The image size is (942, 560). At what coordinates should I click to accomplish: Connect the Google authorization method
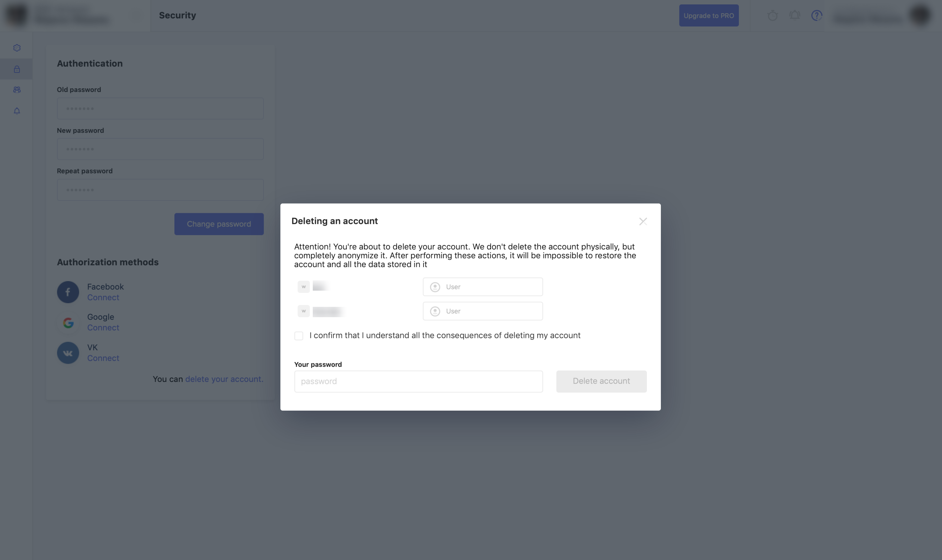pyautogui.click(x=103, y=327)
